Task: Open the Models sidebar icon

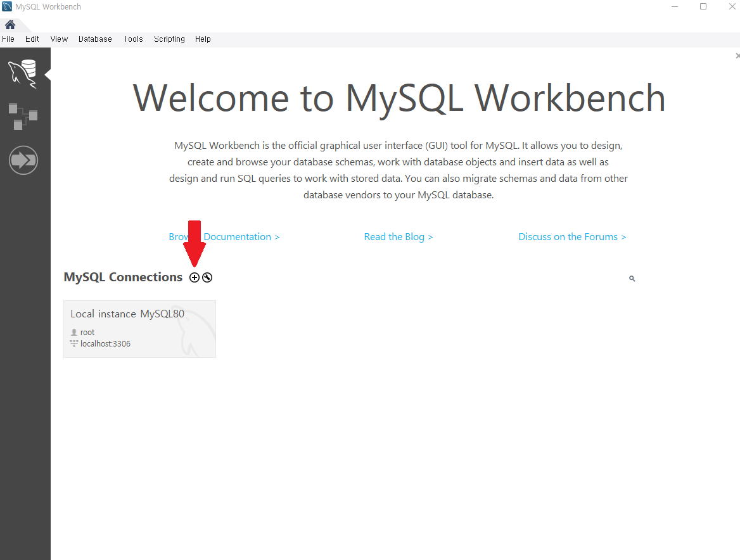Action: tap(23, 116)
